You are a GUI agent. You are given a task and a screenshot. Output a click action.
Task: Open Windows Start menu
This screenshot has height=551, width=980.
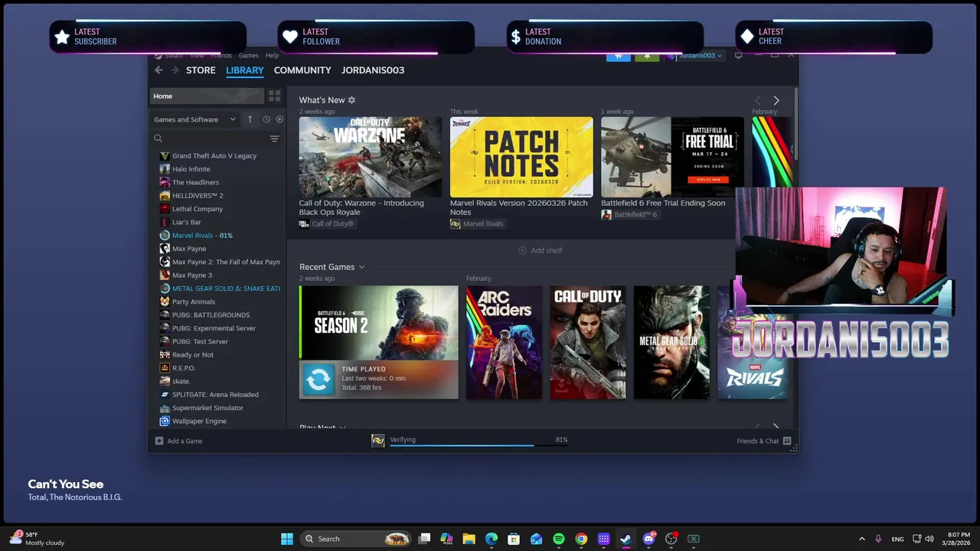[287, 539]
